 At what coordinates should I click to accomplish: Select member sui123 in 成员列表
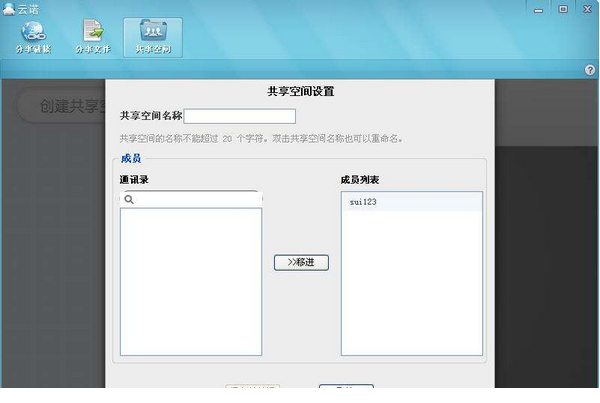click(x=412, y=202)
